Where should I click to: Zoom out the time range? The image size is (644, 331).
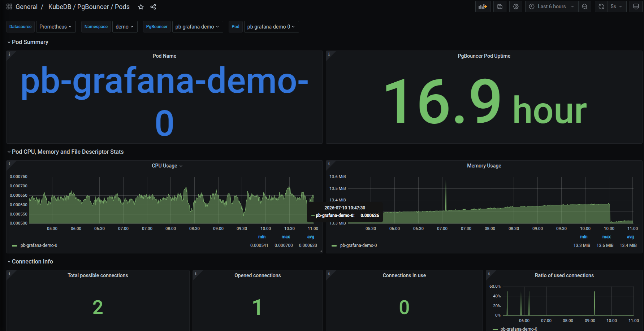[x=585, y=6]
